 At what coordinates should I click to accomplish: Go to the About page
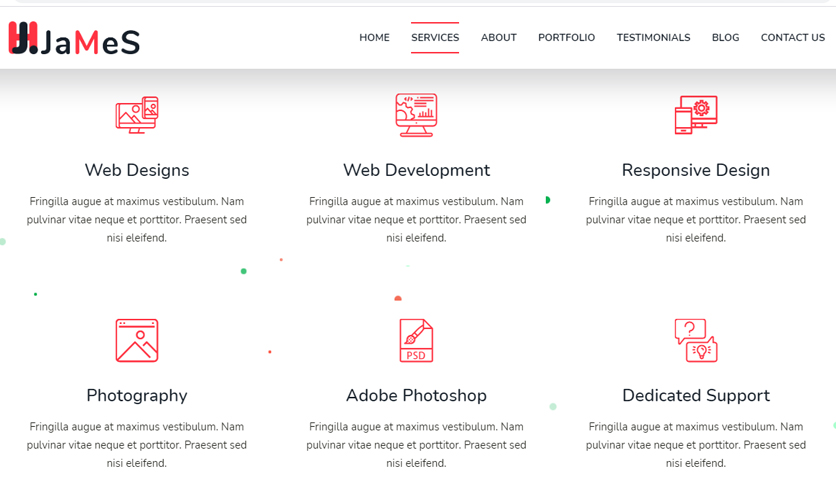pyautogui.click(x=499, y=37)
